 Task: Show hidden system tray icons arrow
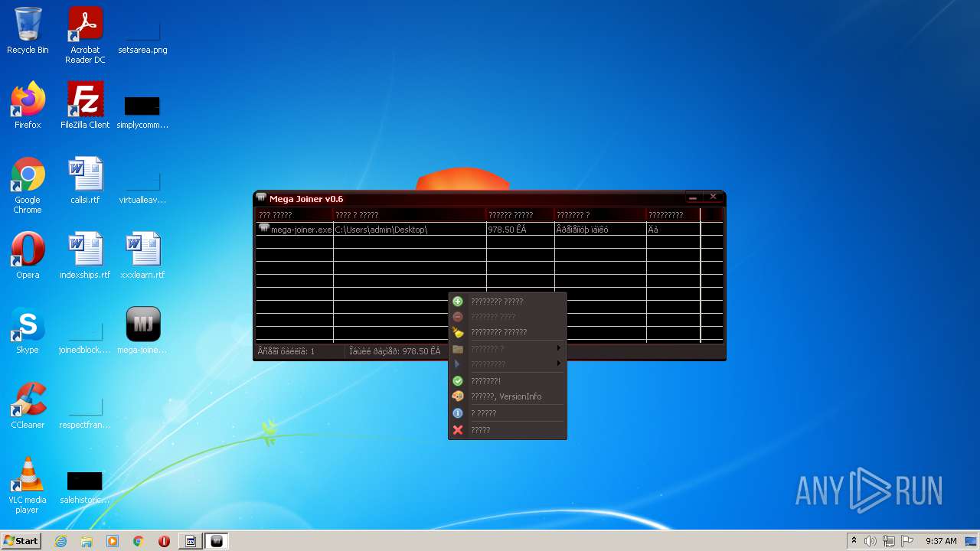(x=854, y=541)
